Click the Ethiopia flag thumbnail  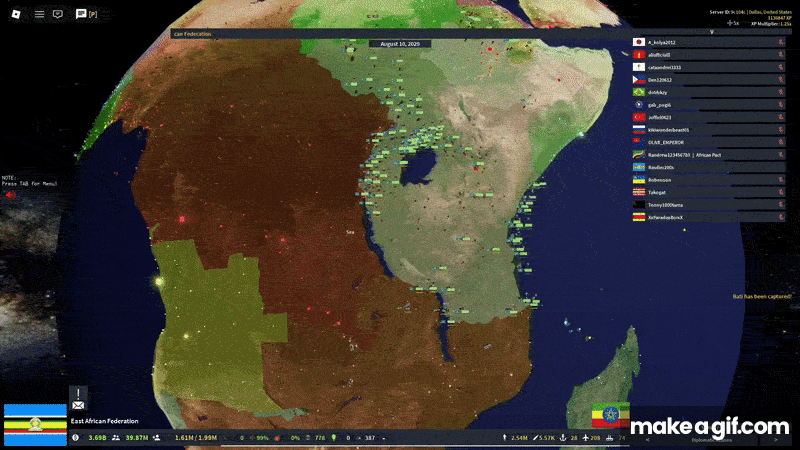tap(610, 415)
